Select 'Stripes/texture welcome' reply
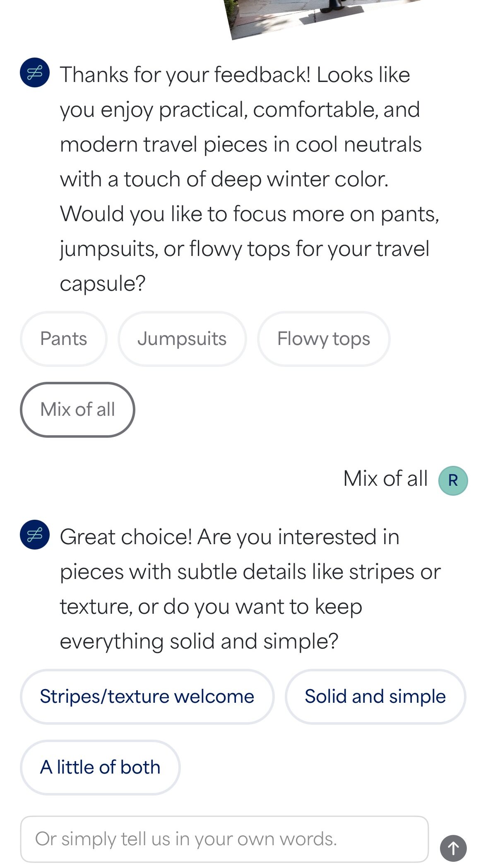This screenshot has width=488, height=868. click(147, 697)
